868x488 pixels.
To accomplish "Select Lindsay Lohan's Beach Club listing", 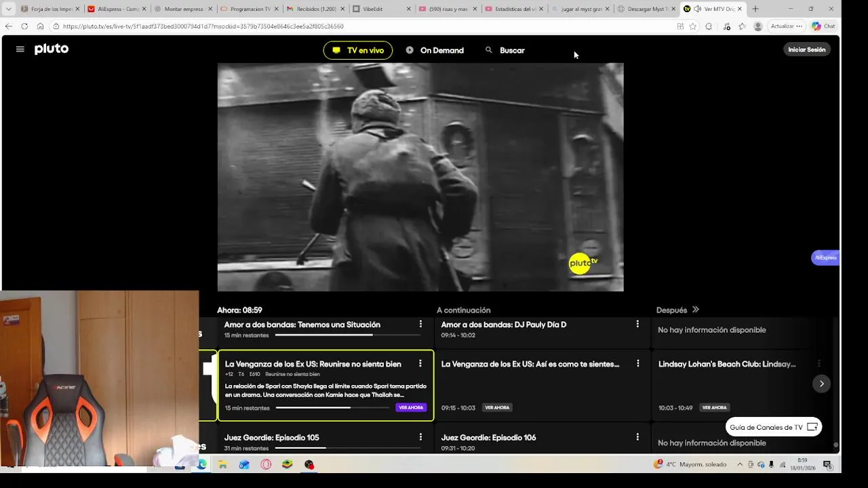I will click(x=727, y=364).
